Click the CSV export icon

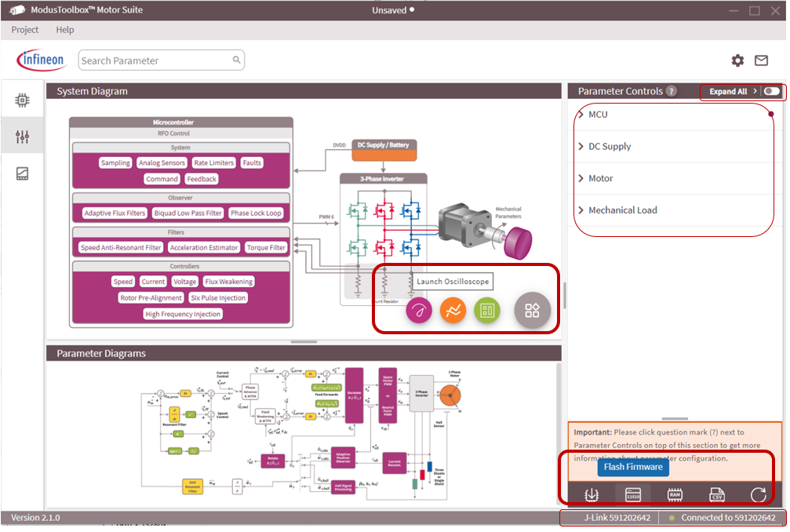tap(716, 495)
